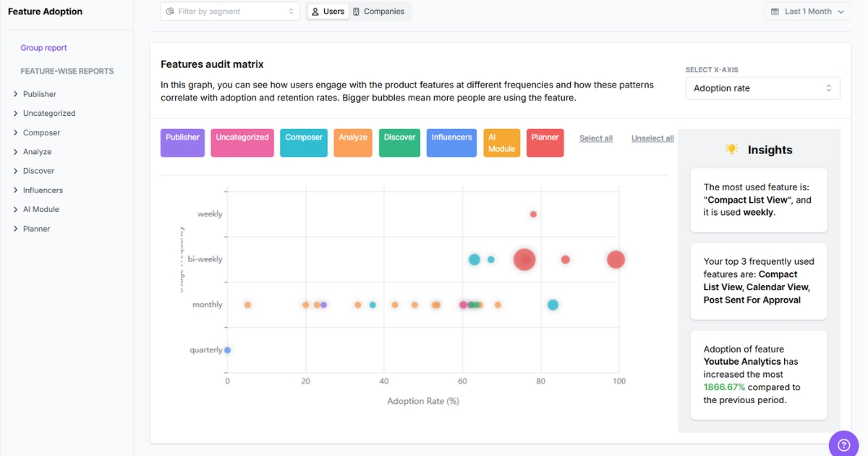Click the pink Uncategorized color chip
The height and width of the screenshot is (456, 868).
click(x=242, y=143)
